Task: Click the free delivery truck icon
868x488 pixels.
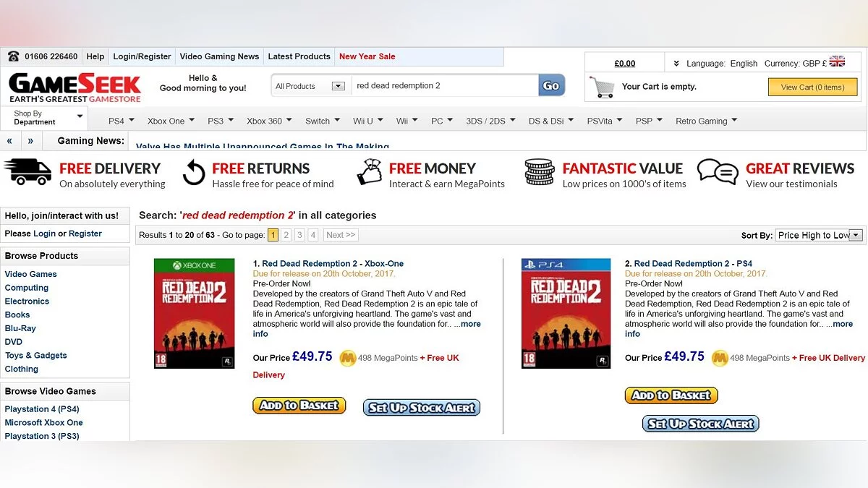Action: tap(27, 171)
